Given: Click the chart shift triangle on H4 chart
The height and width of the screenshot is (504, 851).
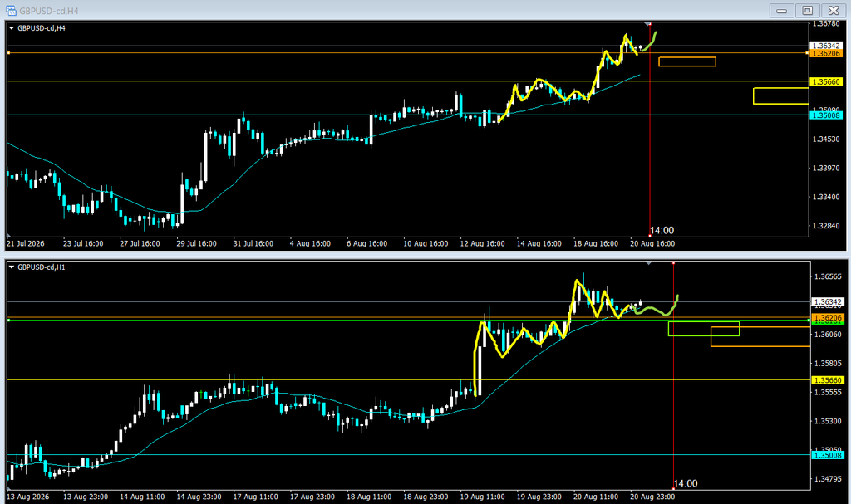Looking at the screenshot, I should point(648,24).
